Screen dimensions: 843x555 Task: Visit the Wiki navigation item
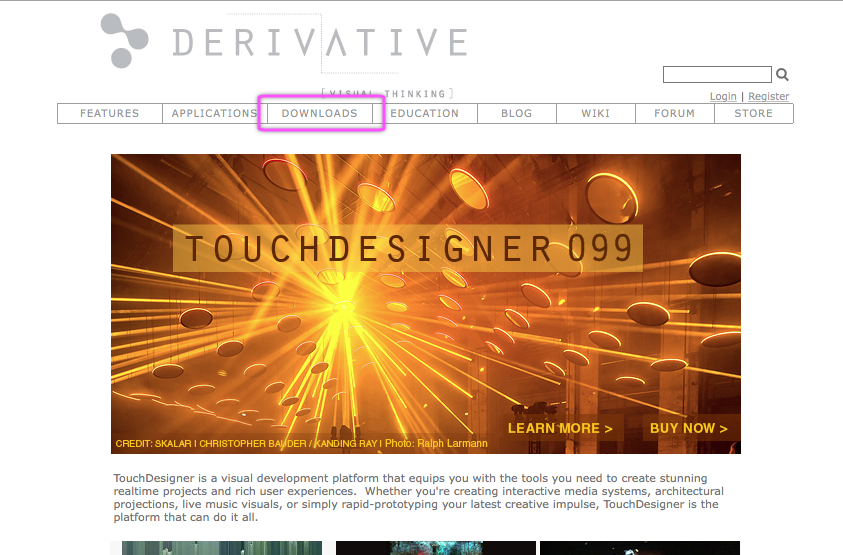595,114
